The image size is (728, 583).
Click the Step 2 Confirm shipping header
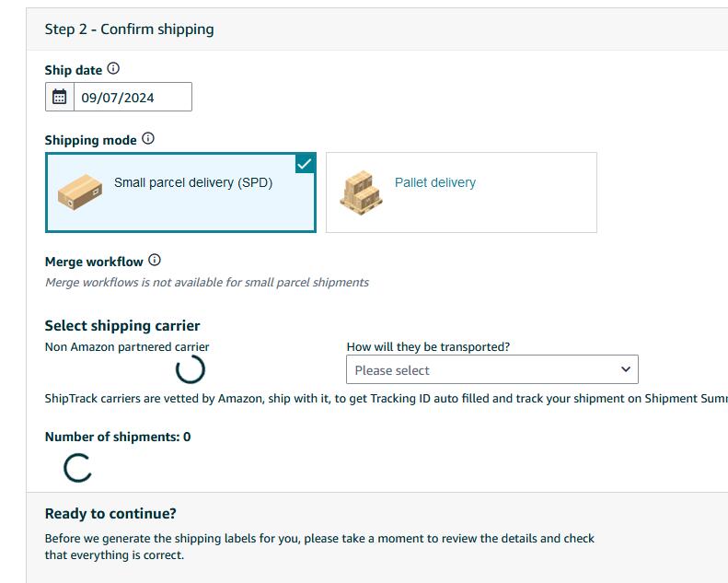(x=129, y=29)
